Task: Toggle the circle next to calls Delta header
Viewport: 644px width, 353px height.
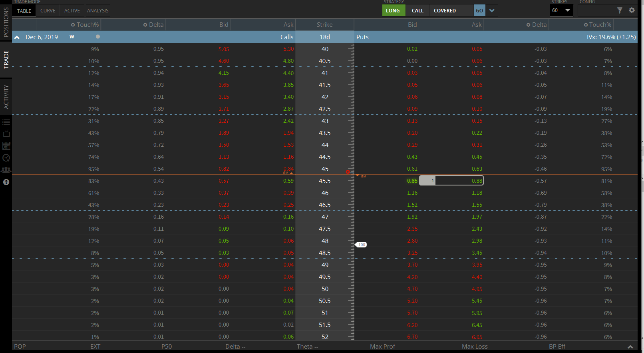Action: pyautogui.click(x=145, y=25)
